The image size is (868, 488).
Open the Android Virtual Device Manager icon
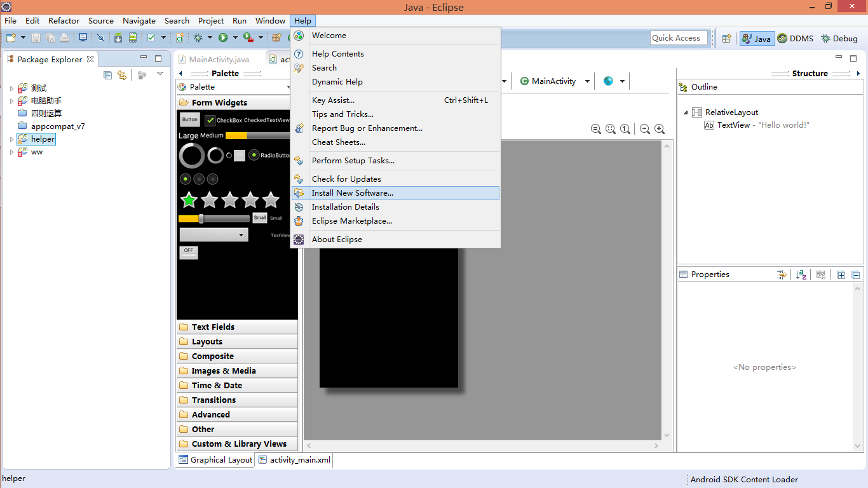pyautogui.click(x=133, y=38)
